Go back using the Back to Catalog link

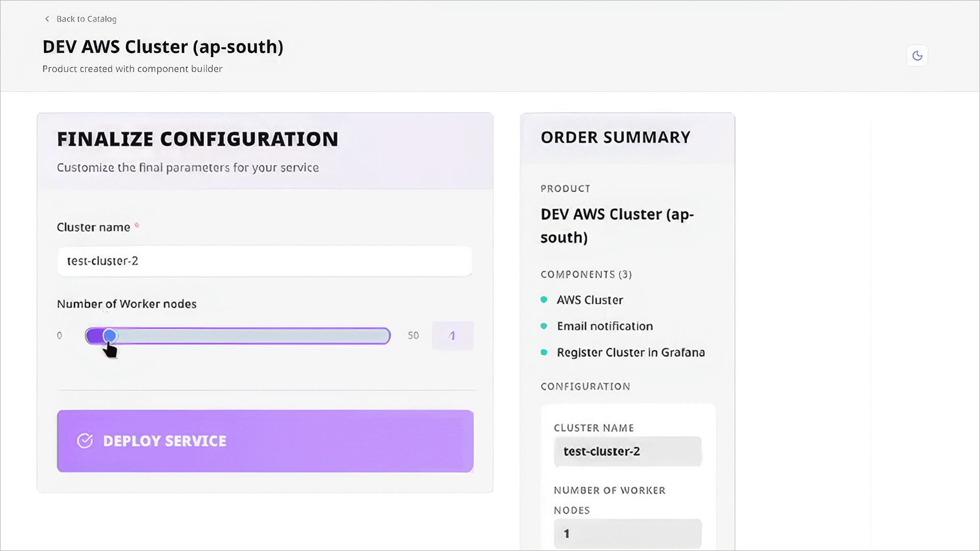(86, 19)
